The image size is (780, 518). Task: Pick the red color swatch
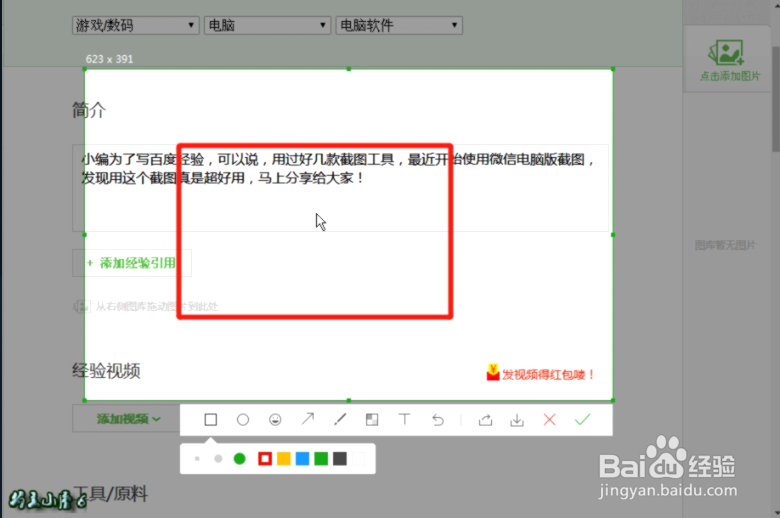pyautogui.click(x=265, y=459)
